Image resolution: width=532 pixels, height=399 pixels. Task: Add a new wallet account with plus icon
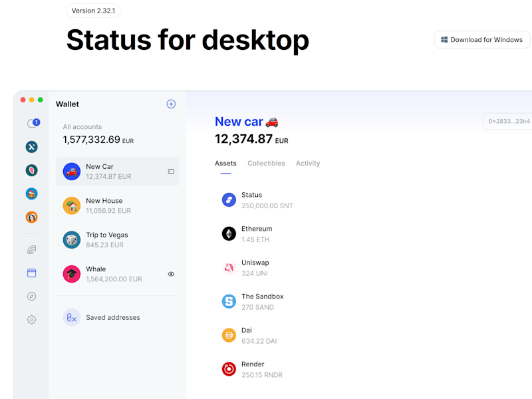pyautogui.click(x=171, y=104)
